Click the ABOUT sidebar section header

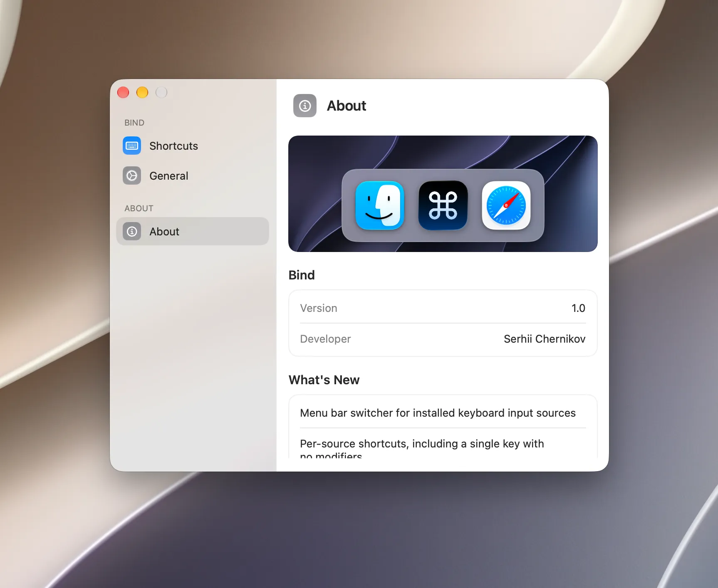[139, 208]
